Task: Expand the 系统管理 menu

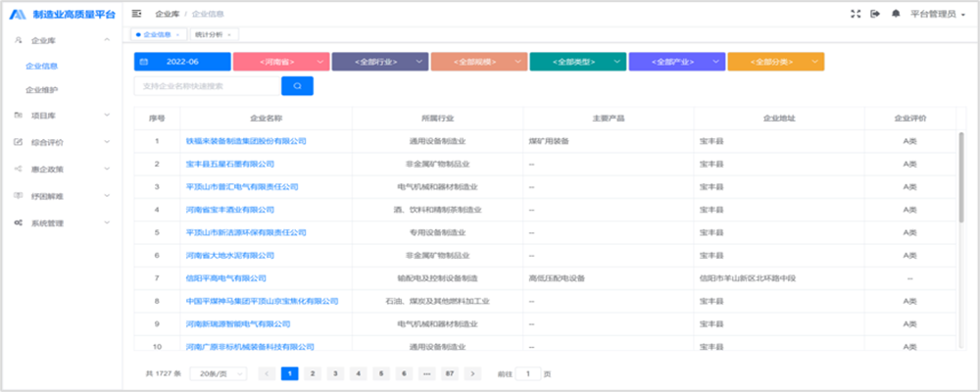Action: 107,222
